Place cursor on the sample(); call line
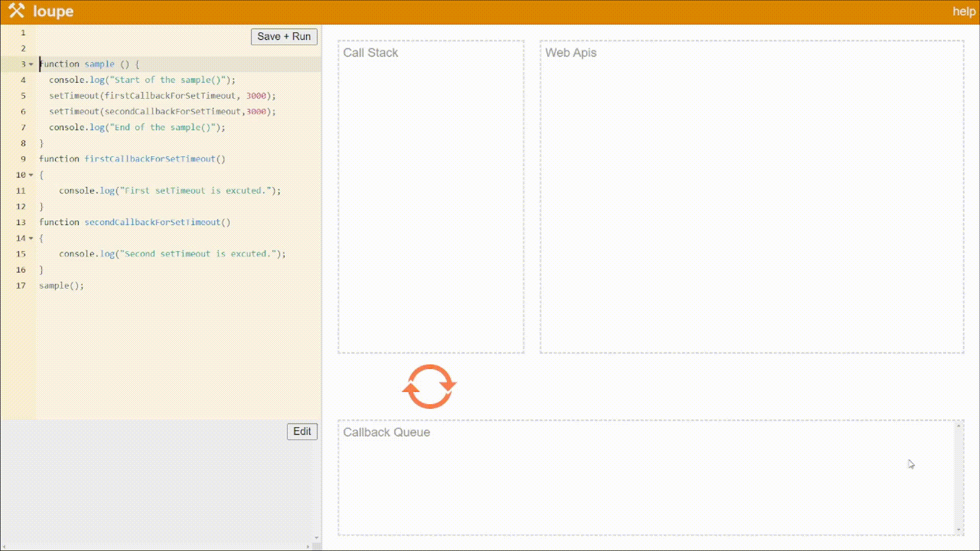 click(61, 286)
